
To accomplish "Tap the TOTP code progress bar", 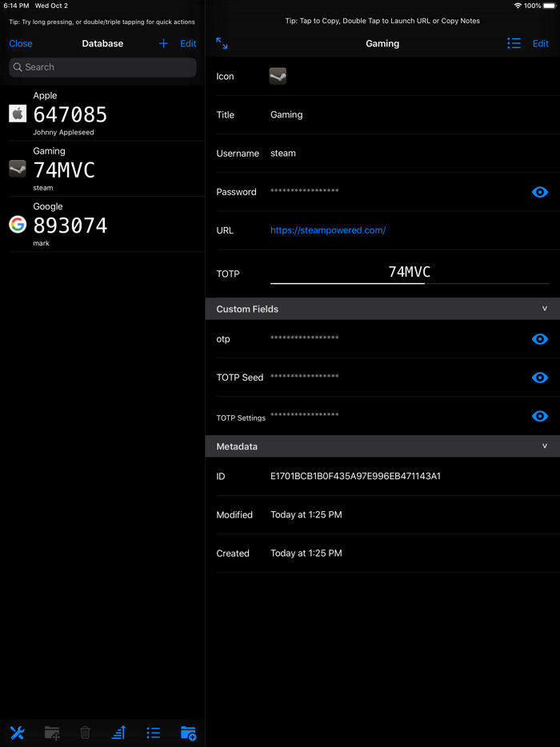I will pyautogui.click(x=409, y=283).
